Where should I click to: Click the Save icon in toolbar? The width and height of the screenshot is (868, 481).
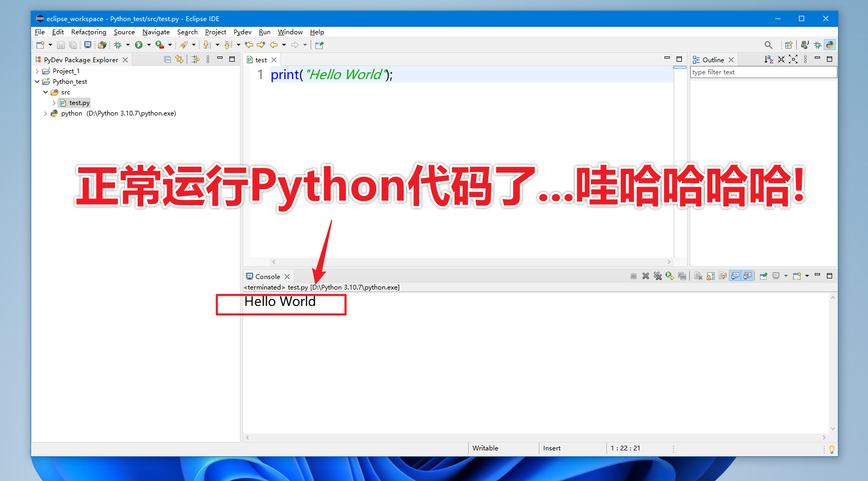click(61, 45)
